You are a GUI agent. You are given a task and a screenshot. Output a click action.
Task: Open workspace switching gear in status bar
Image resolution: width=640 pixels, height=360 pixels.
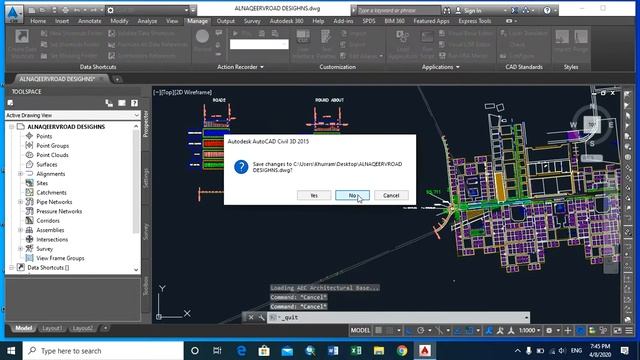(549, 331)
